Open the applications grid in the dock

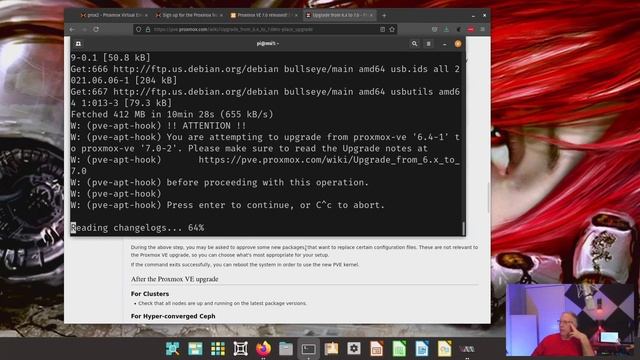tap(218, 349)
